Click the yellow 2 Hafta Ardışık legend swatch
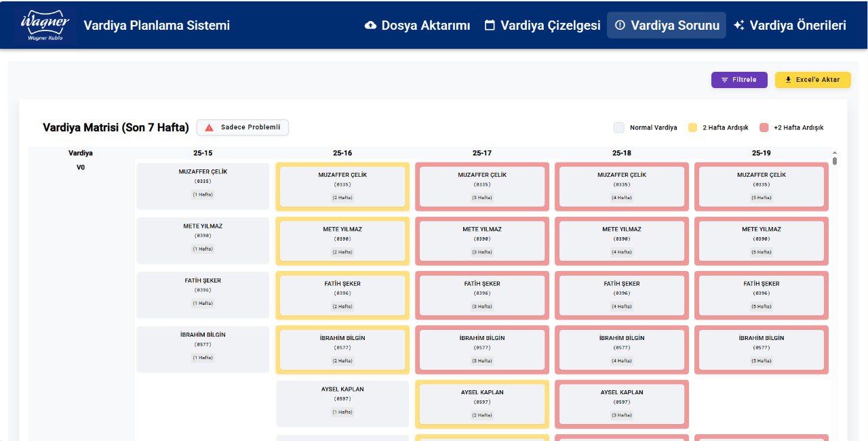 point(692,127)
